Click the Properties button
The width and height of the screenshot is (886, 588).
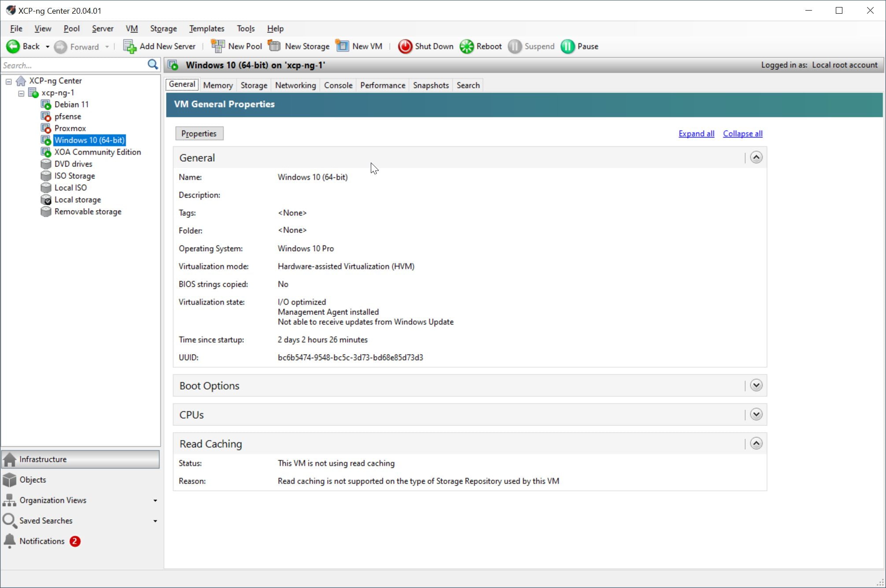click(x=199, y=133)
